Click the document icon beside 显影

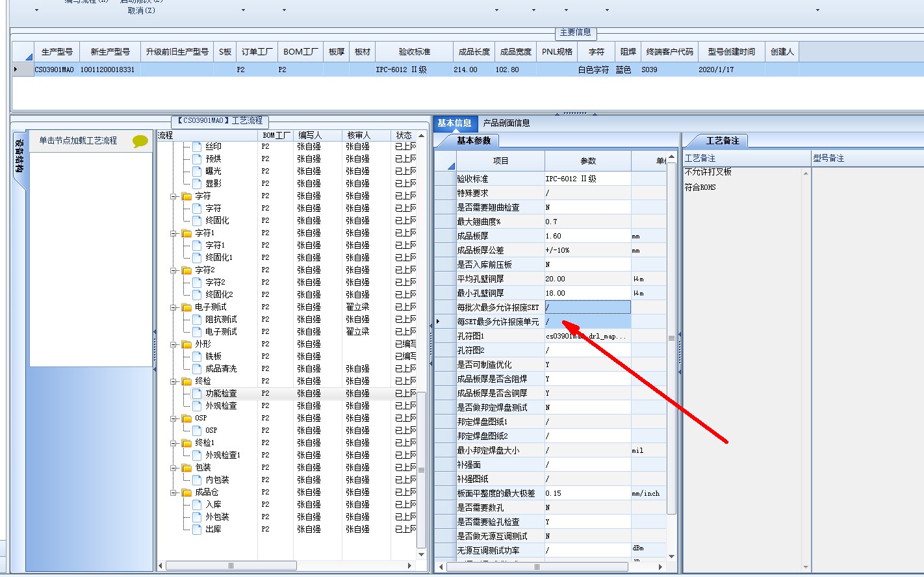(x=197, y=184)
